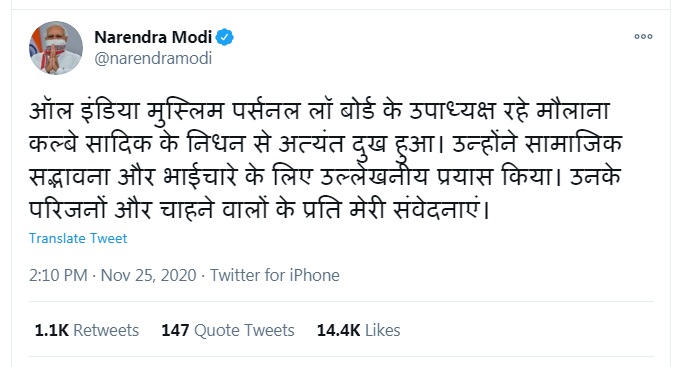Click the tweet line starting with सद्भावना और
683x367 pixels.
click(325, 177)
